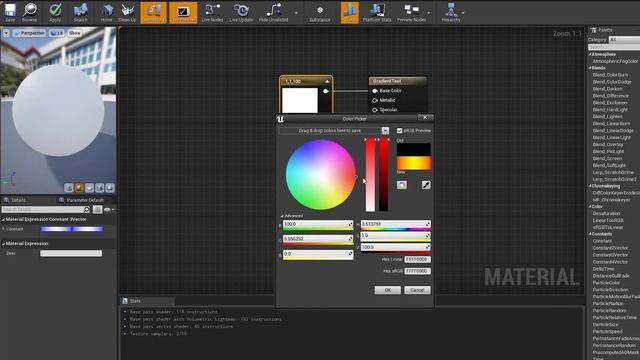Click the Details search magnifier icon
The image size is (640, 360).
point(87,209)
